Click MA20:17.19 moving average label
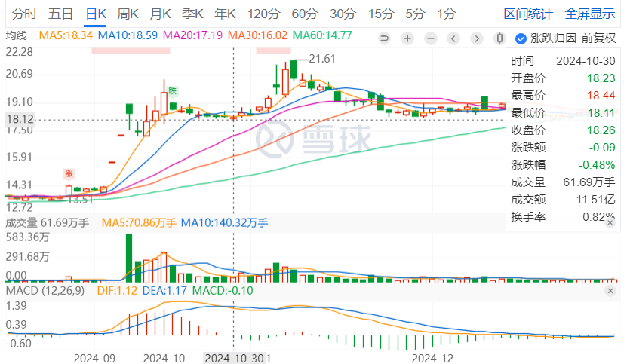This screenshot has width=627, height=364. 192,35
